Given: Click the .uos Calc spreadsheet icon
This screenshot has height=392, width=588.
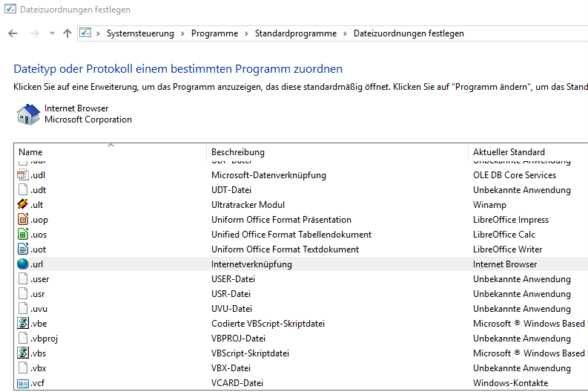Looking at the screenshot, I should (22, 235).
